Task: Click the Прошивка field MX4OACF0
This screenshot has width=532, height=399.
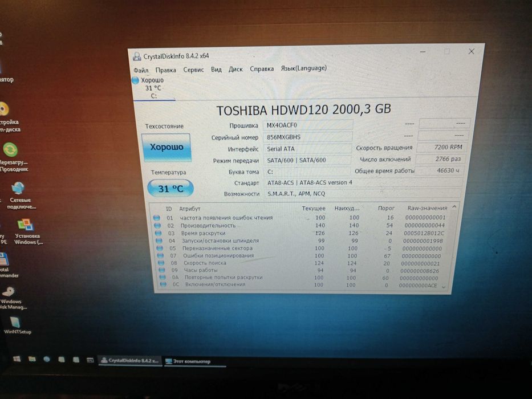Action: (308, 125)
